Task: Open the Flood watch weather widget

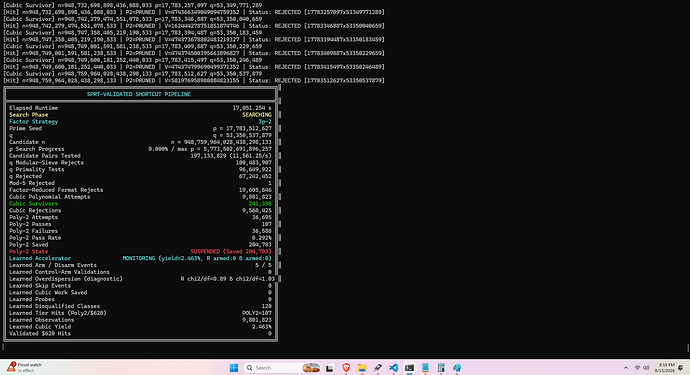Action: tap(24, 368)
